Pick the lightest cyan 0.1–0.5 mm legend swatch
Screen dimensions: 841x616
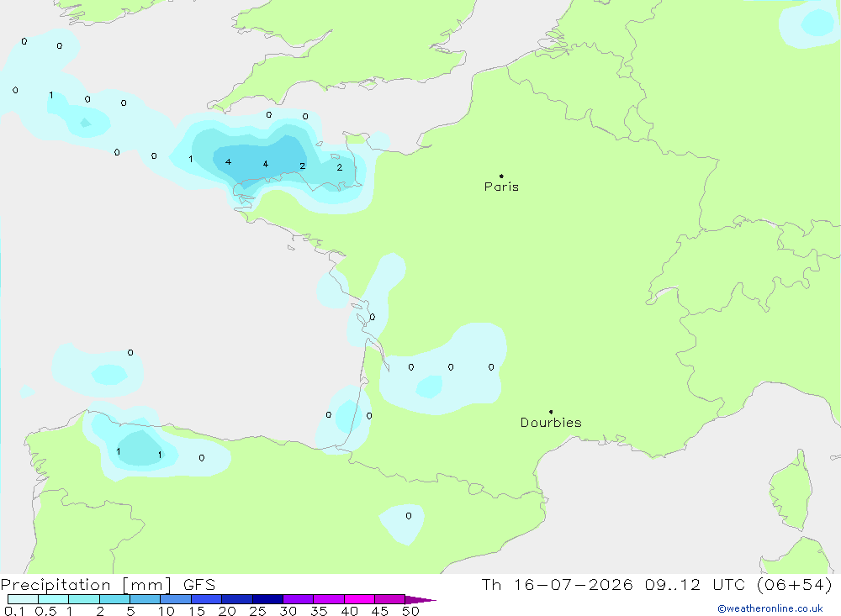point(23,599)
